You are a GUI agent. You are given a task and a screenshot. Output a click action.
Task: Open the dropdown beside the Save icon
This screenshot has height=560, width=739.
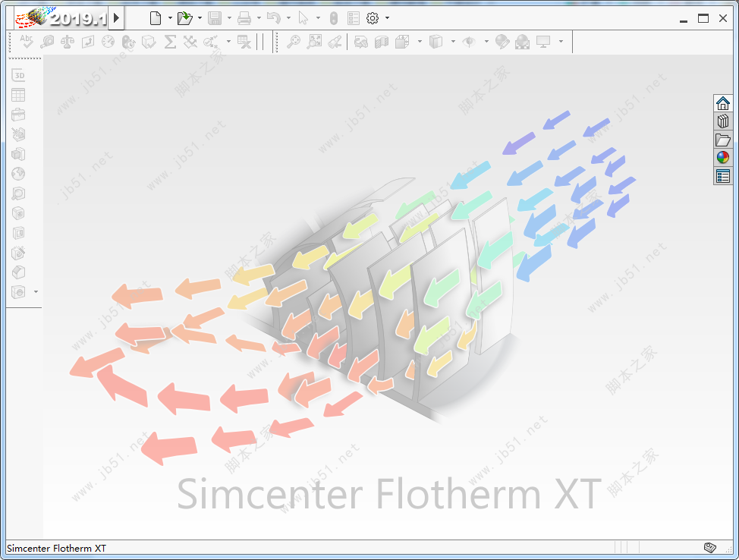(230, 18)
